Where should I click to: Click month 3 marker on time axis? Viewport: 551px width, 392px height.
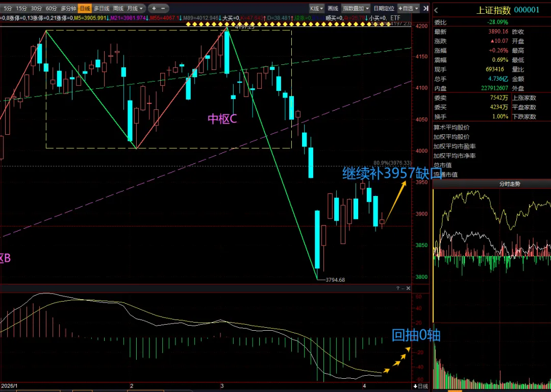[222, 386]
